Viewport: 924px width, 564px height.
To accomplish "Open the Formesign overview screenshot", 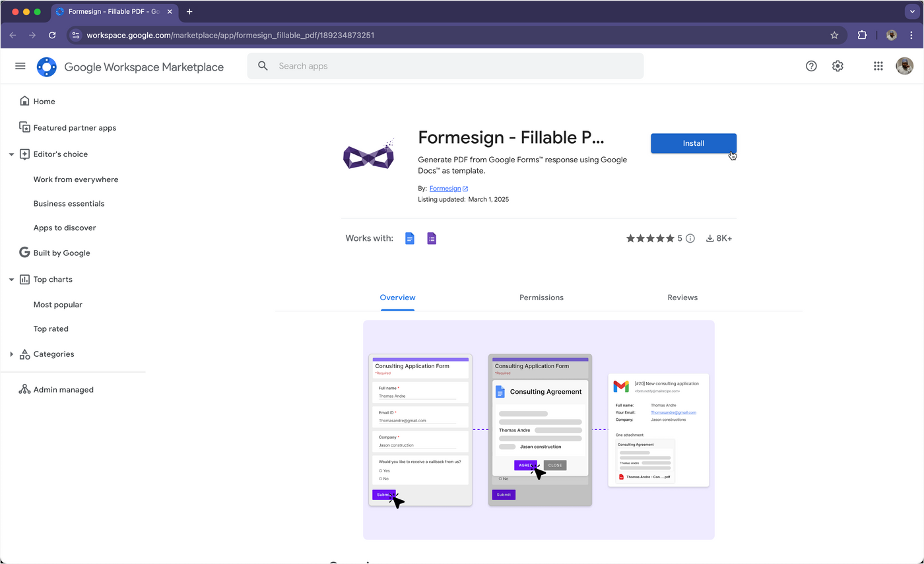I will [x=539, y=429].
